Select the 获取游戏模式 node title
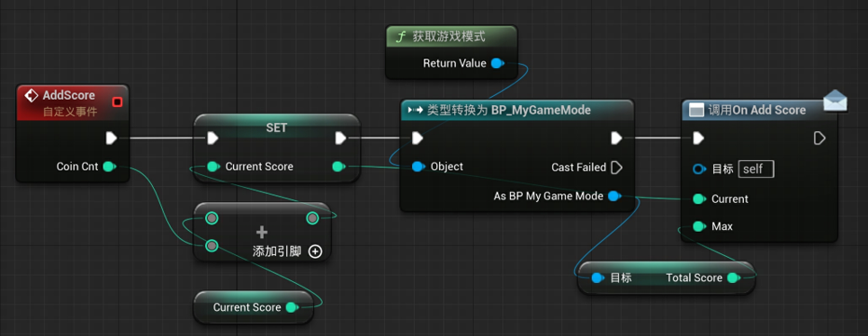The height and width of the screenshot is (336, 868). (449, 37)
